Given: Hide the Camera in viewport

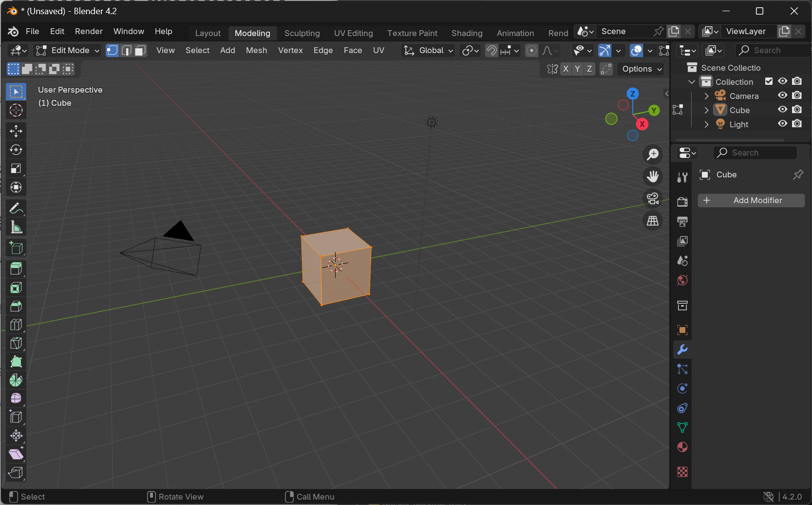Looking at the screenshot, I should click(783, 96).
